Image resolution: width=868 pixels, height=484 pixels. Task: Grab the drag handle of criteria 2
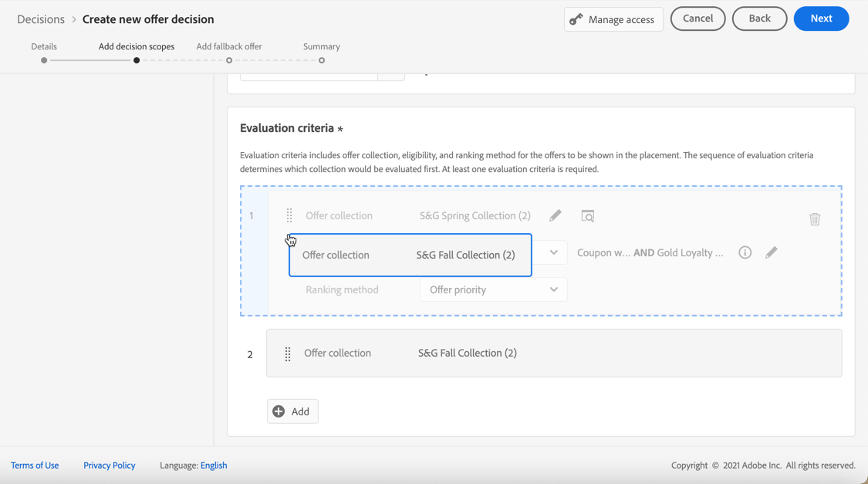288,354
